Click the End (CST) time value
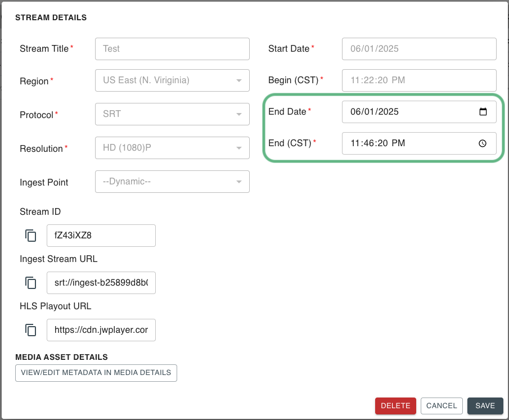This screenshot has height=420, width=509. click(x=377, y=143)
